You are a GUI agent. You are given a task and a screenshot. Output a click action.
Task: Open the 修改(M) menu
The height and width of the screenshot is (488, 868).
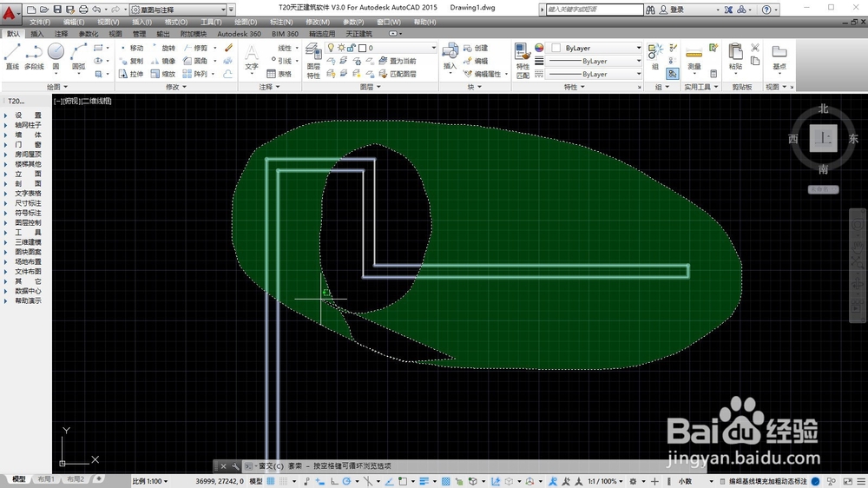coord(317,23)
